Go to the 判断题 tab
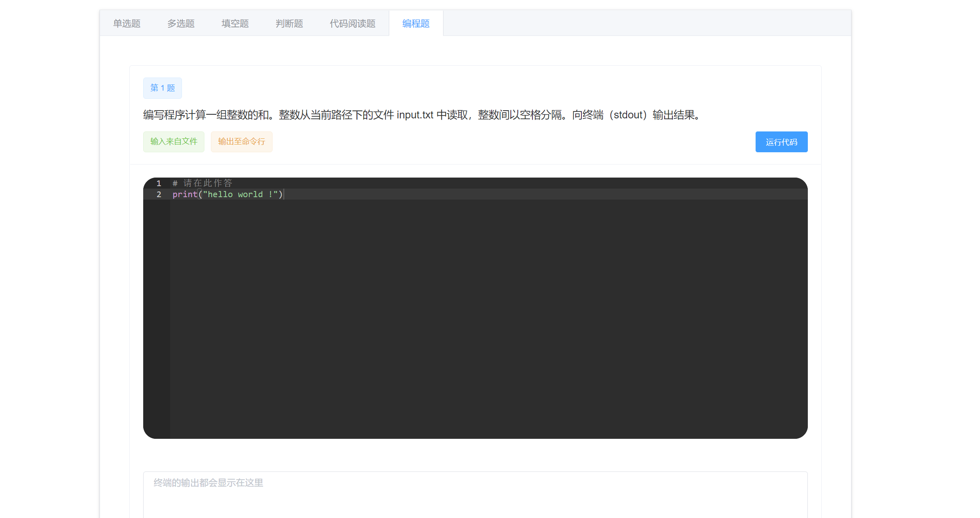The image size is (980, 518). (289, 24)
